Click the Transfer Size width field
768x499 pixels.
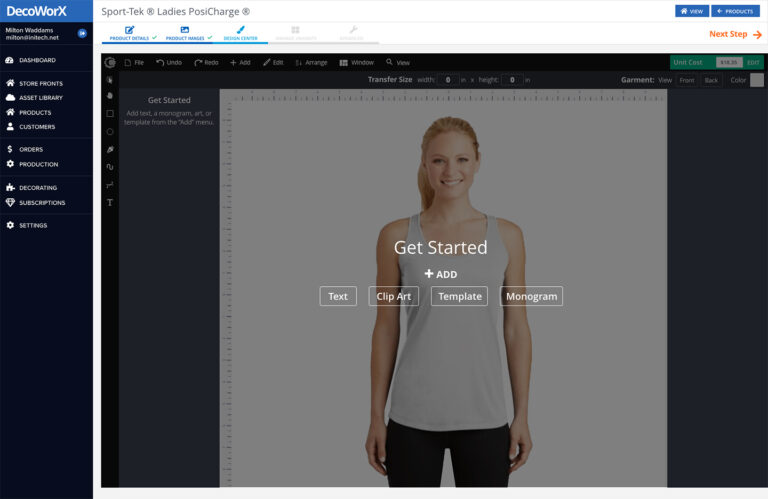coord(448,80)
